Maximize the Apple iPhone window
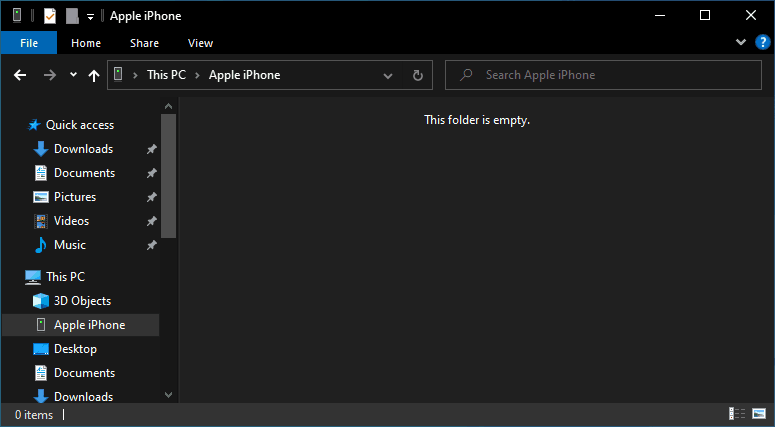Viewport: 775px width, 427px height. tap(705, 16)
